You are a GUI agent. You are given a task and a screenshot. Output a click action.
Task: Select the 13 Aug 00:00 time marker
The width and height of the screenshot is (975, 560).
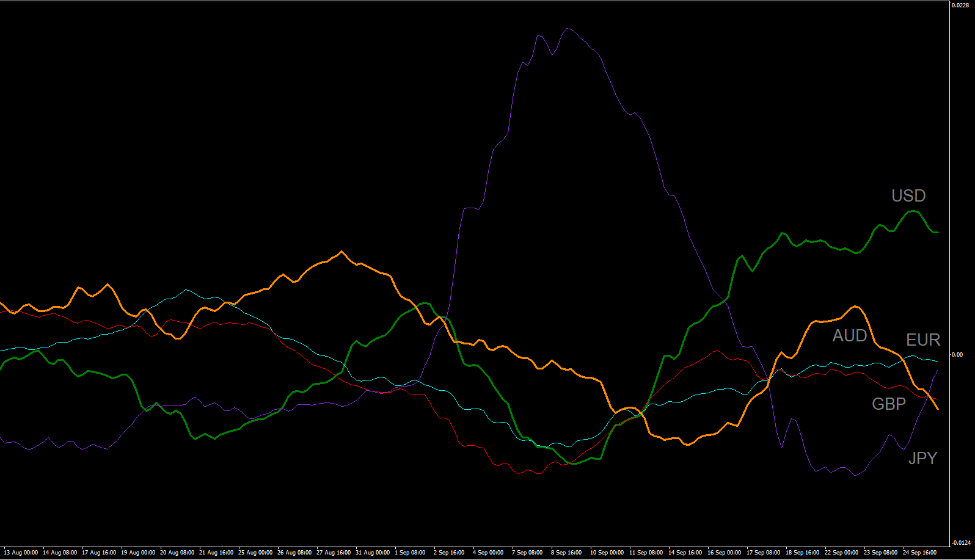(x=21, y=553)
